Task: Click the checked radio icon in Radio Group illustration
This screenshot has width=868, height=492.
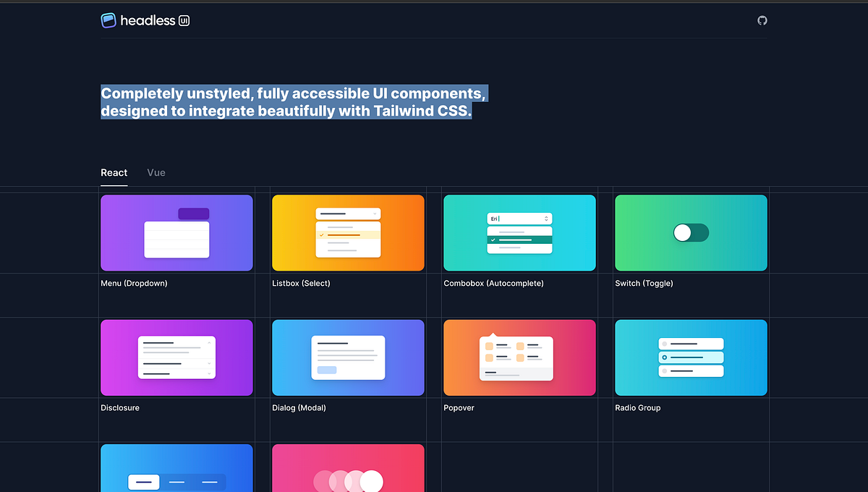Action: pyautogui.click(x=665, y=357)
